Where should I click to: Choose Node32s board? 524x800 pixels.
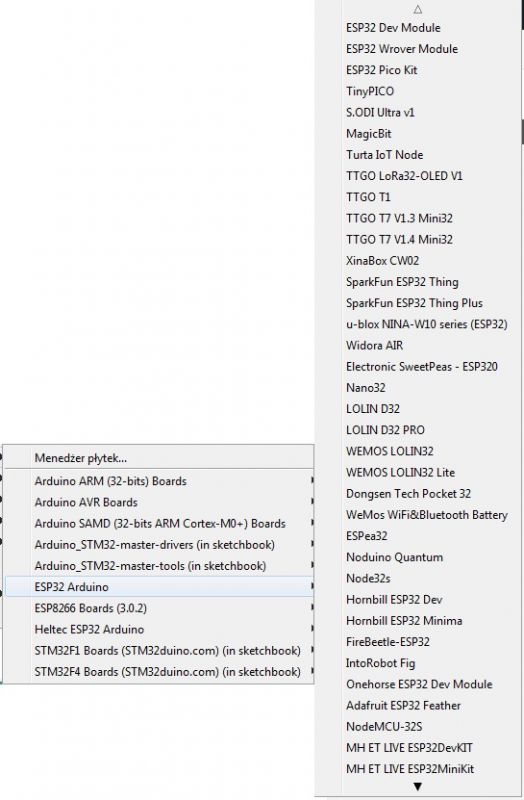tap(418, 578)
